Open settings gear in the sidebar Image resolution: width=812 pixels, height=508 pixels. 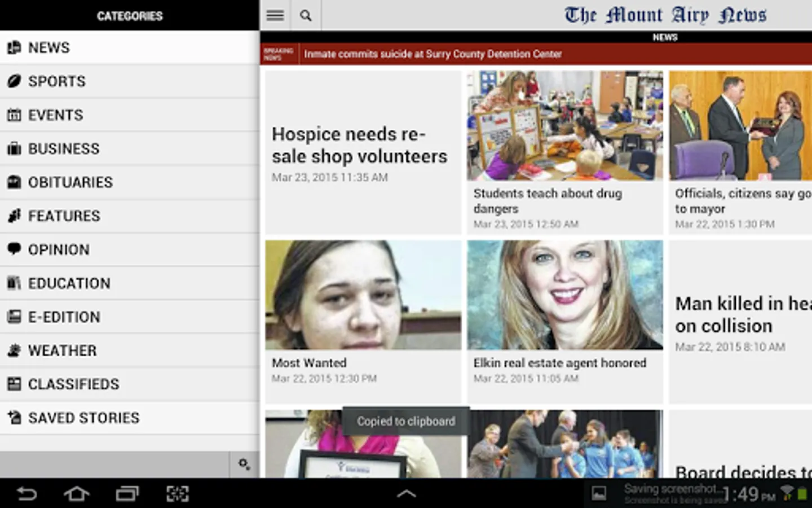(x=244, y=465)
